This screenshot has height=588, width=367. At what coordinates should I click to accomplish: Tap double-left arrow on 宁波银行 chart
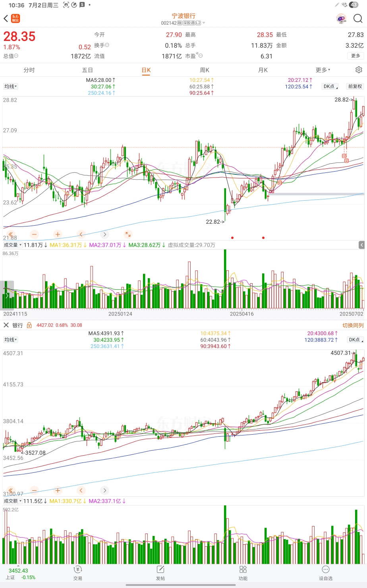pyautogui.click(x=11, y=234)
